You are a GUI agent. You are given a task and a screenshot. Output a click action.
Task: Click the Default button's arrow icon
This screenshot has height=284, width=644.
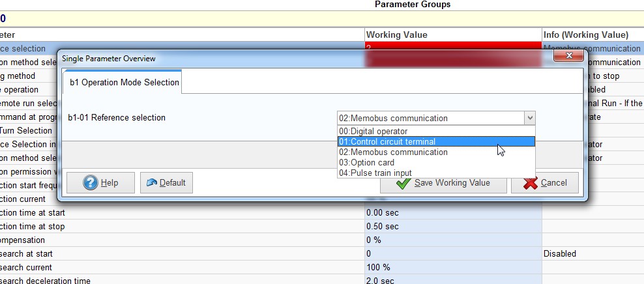click(152, 182)
